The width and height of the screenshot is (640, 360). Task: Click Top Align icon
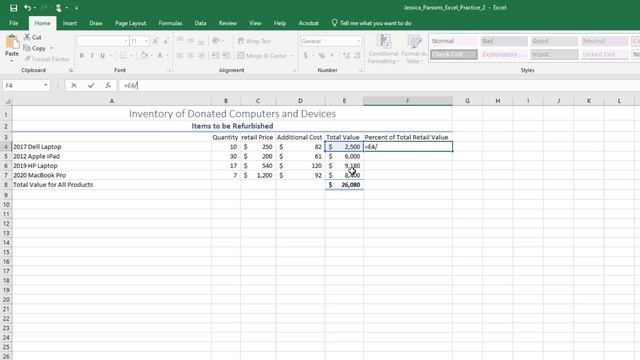180,40
